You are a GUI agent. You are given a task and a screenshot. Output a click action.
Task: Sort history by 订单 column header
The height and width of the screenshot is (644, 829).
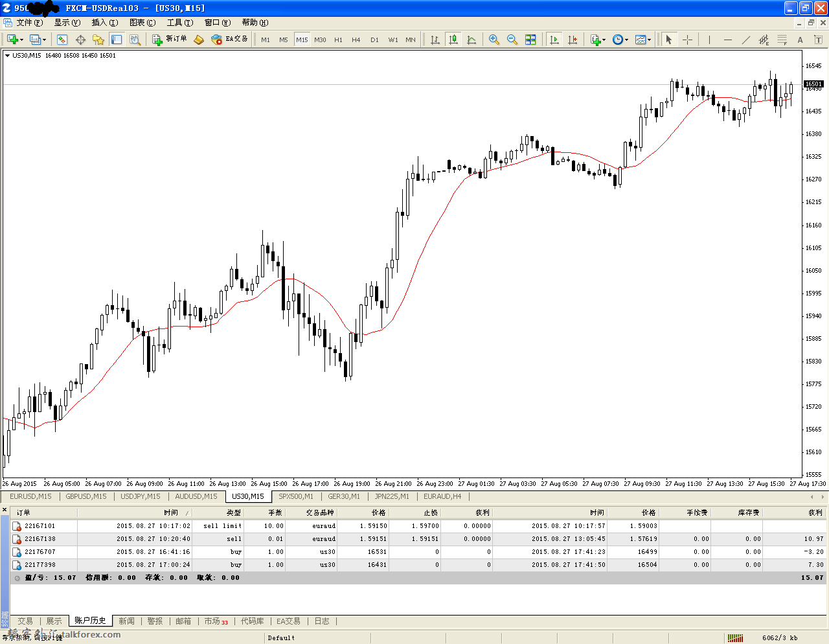tap(44, 512)
